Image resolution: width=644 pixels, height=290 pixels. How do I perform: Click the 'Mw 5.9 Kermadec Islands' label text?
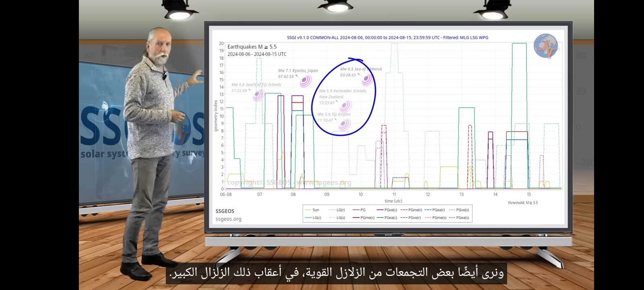343,91
